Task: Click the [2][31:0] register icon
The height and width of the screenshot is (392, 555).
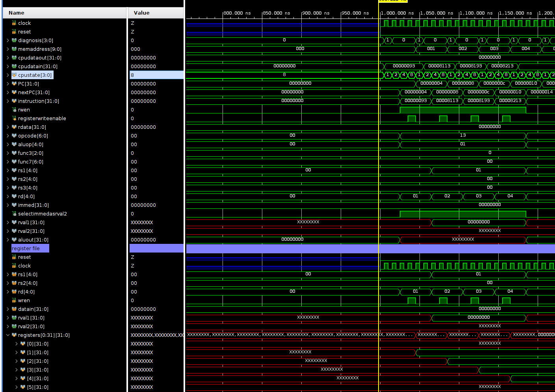Action: click(x=23, y=361)
